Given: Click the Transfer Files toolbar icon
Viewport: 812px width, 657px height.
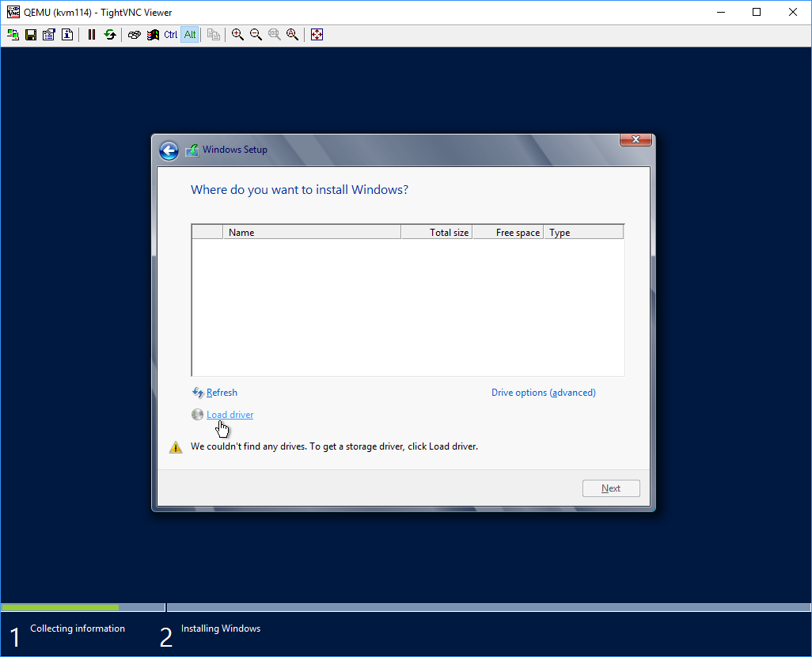Looking at the screenshot, I should pos(214,35).
